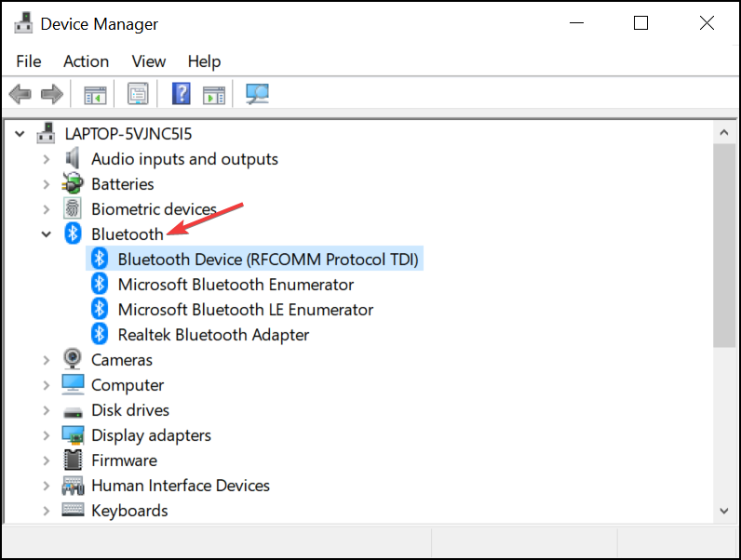Viewport: 741px width, 560px height.
Task: Expand the Audio inputs and outputs category
Action: tap(47, 159)
